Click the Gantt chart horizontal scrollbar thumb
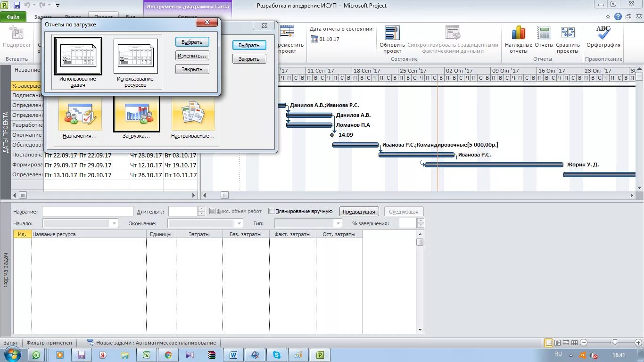The height and width of the screenshot is (362, 644). pos(225,195)
